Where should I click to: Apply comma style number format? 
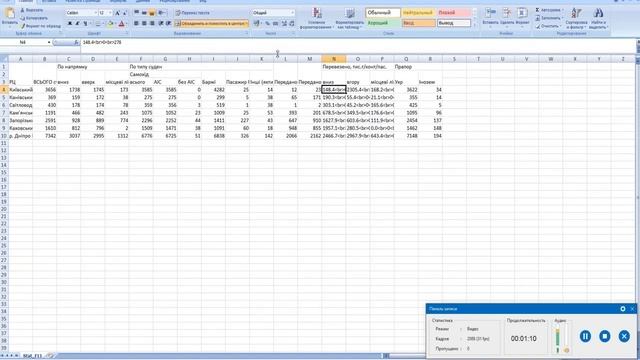pyautogui.click(x=276, y=24)
